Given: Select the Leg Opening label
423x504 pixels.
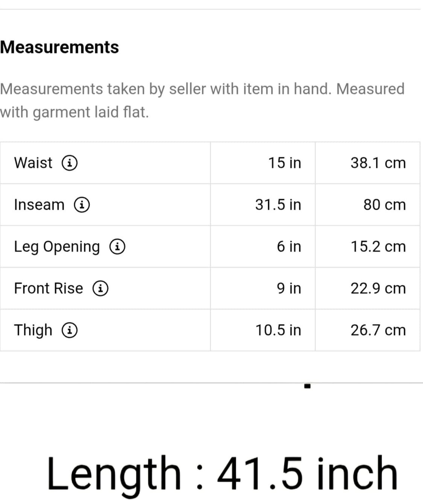Looking at the screenshot, I should coord(57,247).
